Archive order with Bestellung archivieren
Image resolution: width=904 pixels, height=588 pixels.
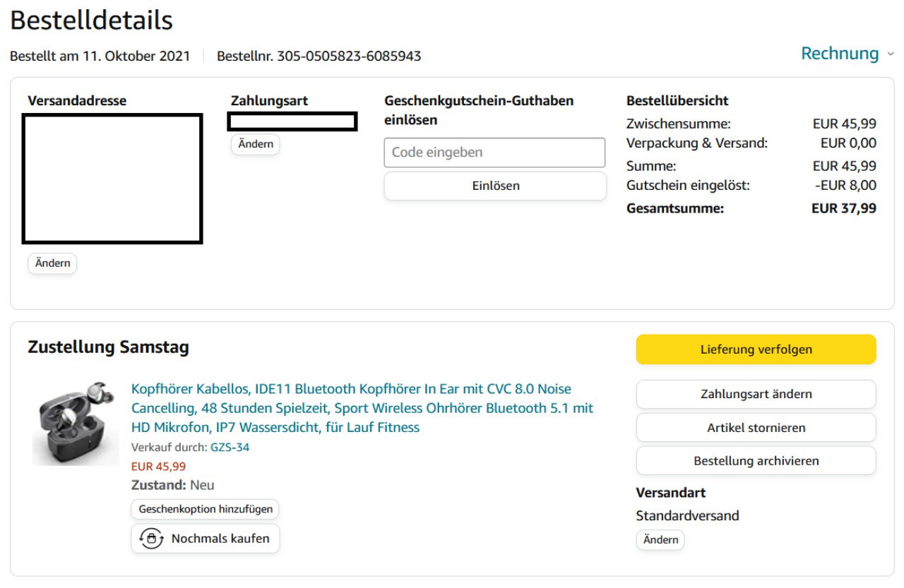tap(756, 461)
